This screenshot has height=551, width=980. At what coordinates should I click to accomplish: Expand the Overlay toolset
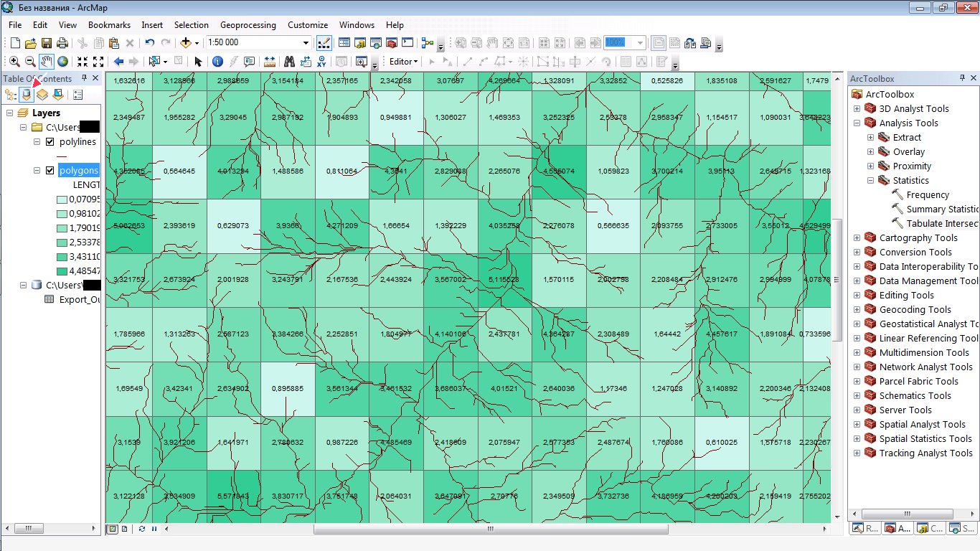(871, 152)
